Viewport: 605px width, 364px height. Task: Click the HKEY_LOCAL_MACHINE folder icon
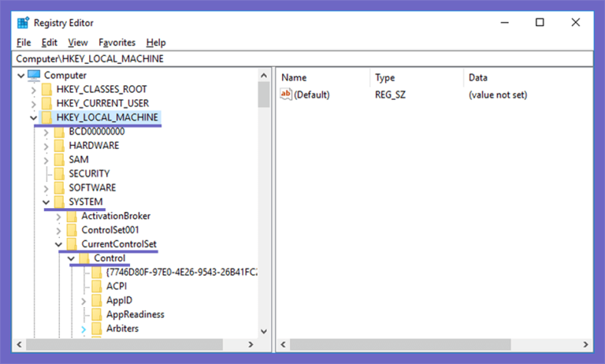pos(46,117)
